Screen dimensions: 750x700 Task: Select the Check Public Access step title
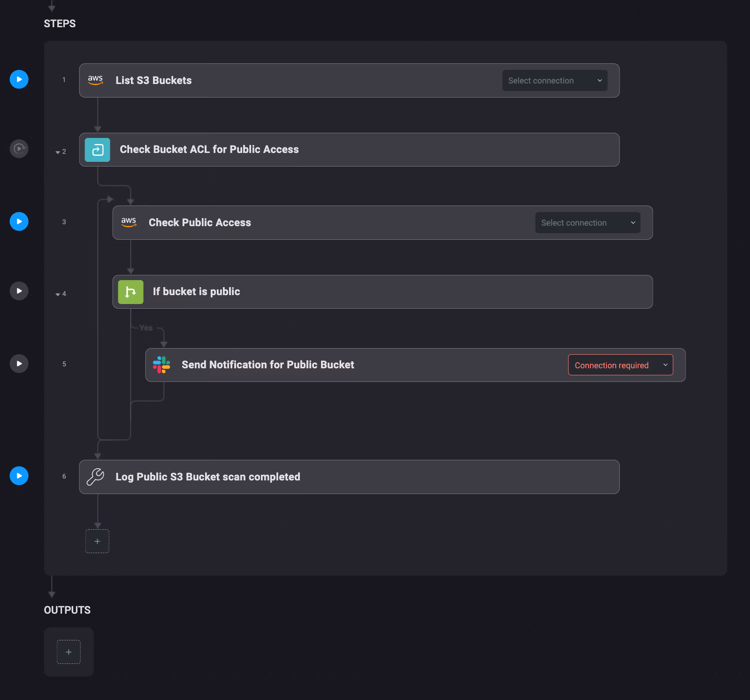coord(199,222)
